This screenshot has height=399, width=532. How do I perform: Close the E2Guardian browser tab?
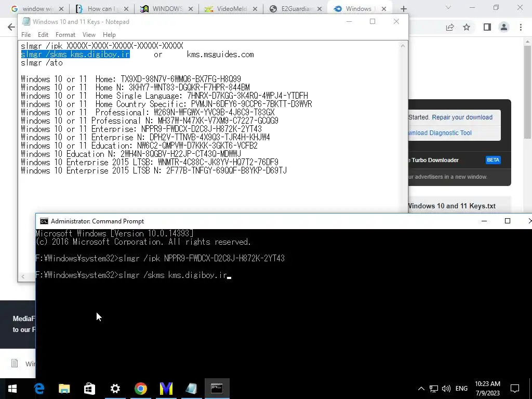[x=320, y=9]
